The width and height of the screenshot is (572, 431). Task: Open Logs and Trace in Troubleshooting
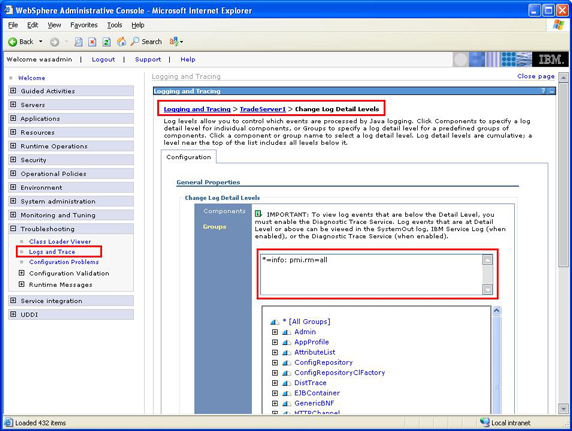click(52, 252)
